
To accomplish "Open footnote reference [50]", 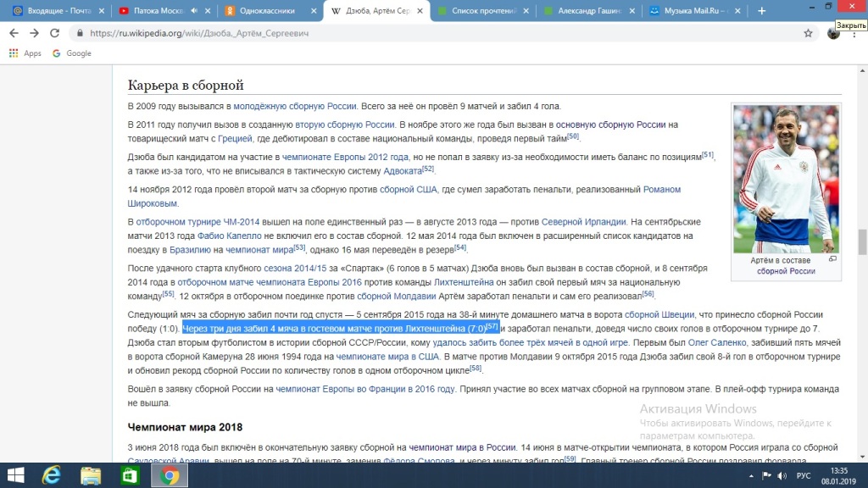I will (573, 136).
